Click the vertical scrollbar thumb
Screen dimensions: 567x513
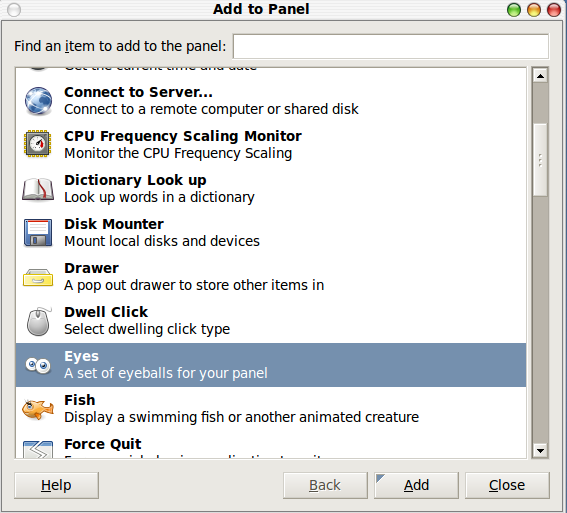(x=541, y=160)
